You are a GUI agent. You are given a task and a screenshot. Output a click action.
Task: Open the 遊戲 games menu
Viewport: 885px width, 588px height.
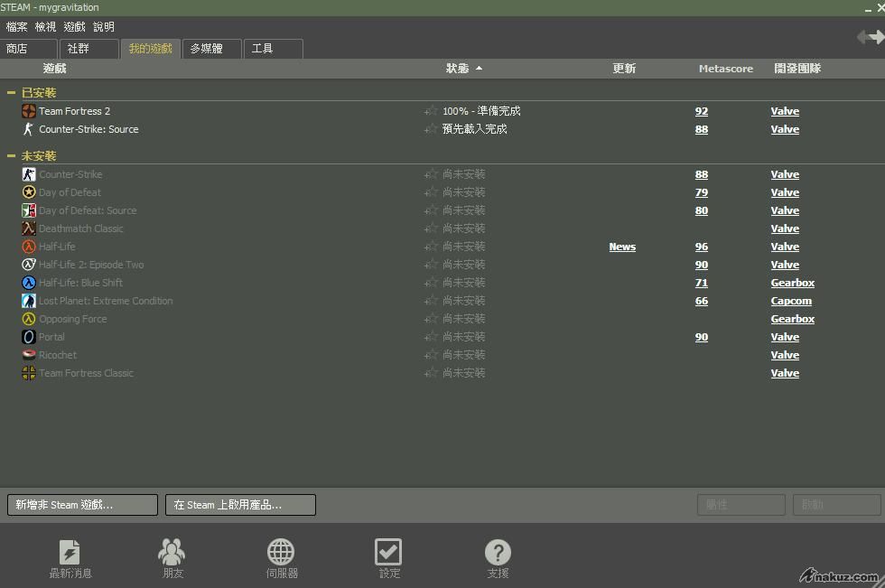coord(74,26)
